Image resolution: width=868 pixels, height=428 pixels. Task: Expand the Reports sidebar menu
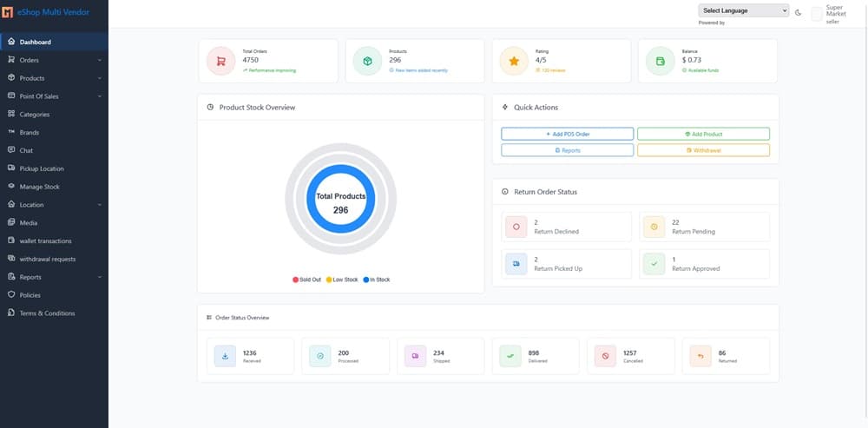[54, 277]
